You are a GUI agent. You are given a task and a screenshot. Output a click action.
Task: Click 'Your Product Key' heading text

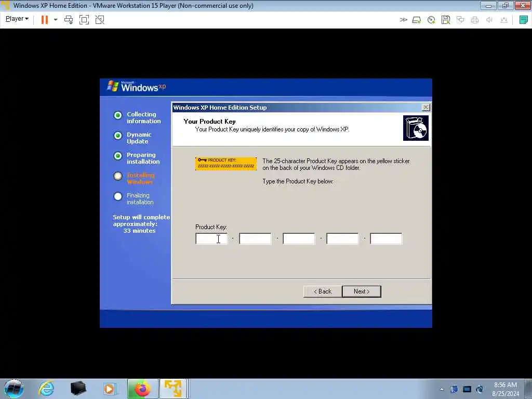[209, 122]
